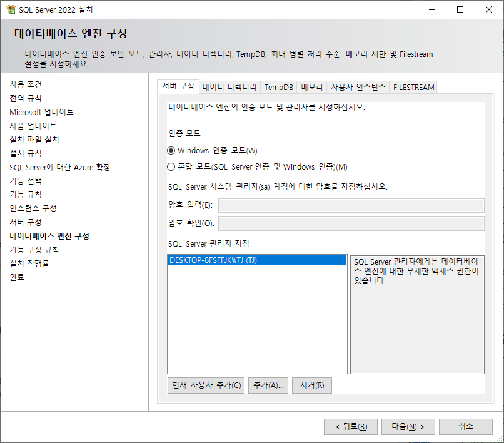Open the 메모리 tab
This screenshot has height=443, width=504.
312,87
